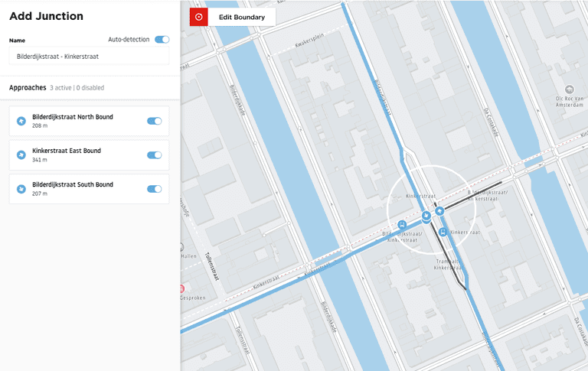
Task: Toggle the Auto-detection switch
Action: 162,40
